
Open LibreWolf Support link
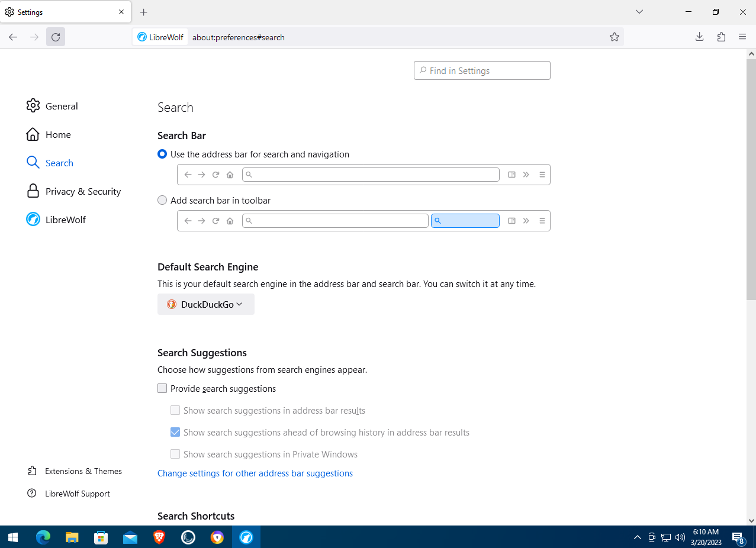(69, 494)
